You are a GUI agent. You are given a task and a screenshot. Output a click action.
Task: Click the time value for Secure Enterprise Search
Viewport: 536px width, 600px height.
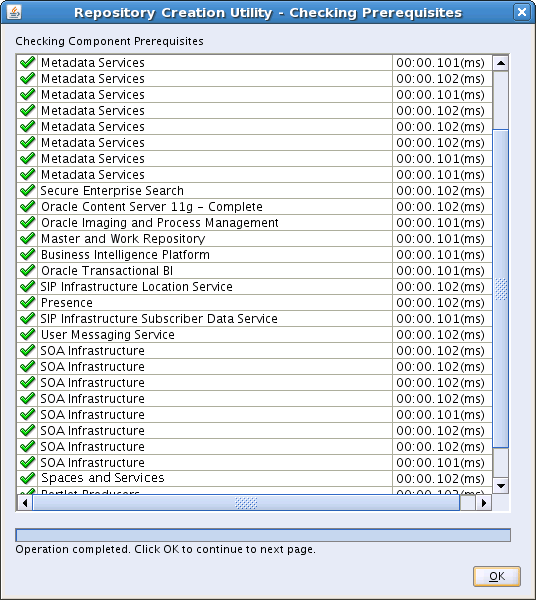(x=442, y=191)
